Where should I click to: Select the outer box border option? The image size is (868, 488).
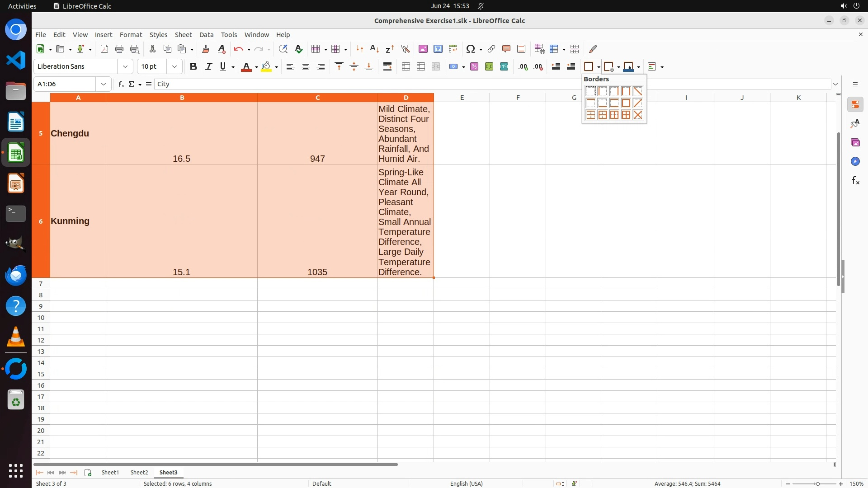click(626, 103)
